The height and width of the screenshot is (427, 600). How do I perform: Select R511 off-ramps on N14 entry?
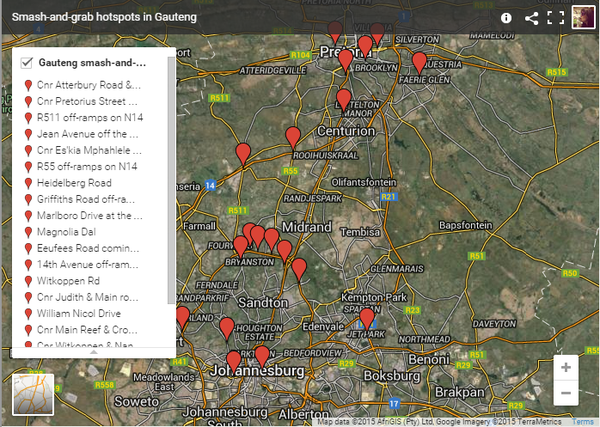90,117
